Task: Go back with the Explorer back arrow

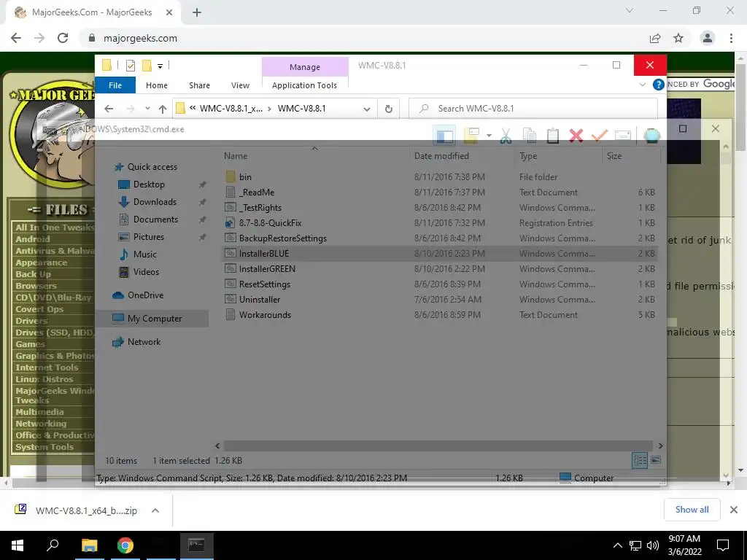Action: click(x=109, y=109)
